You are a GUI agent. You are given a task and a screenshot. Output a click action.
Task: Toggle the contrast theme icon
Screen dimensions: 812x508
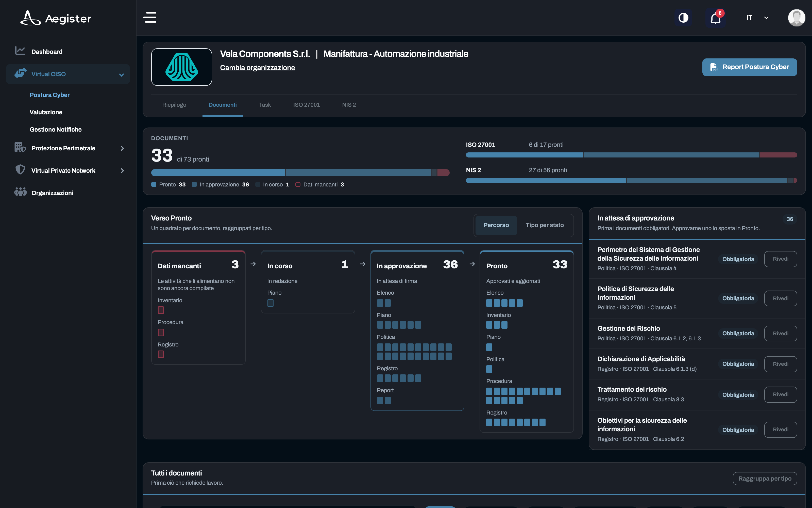(683, 18)
